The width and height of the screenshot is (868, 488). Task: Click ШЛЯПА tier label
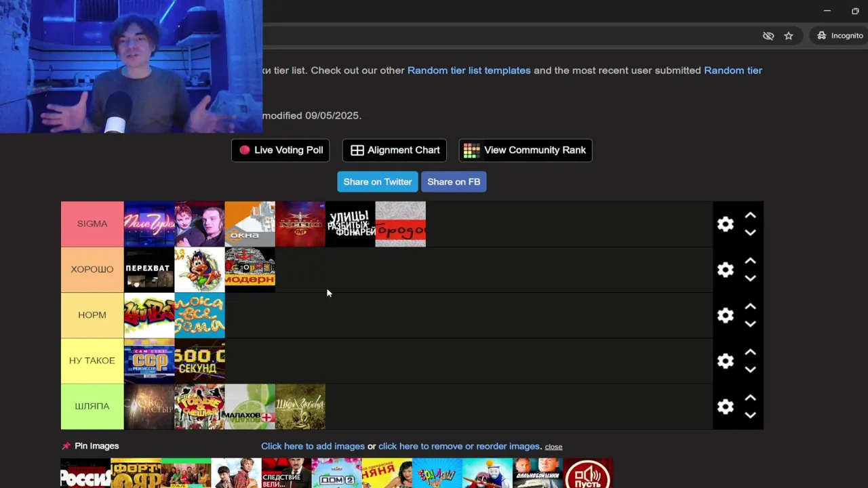point(92,406)
